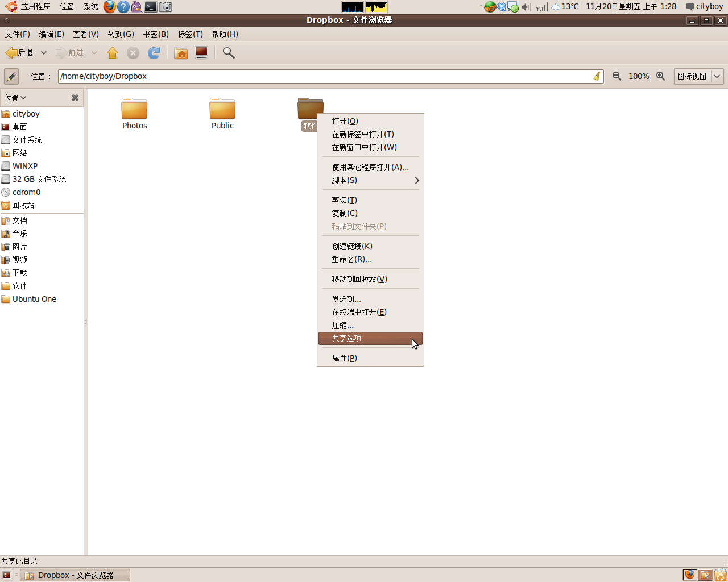Choose 发送到... in the context menu
Image resolution: width=728 pixels, height=582 pixels.
point(370,299)
